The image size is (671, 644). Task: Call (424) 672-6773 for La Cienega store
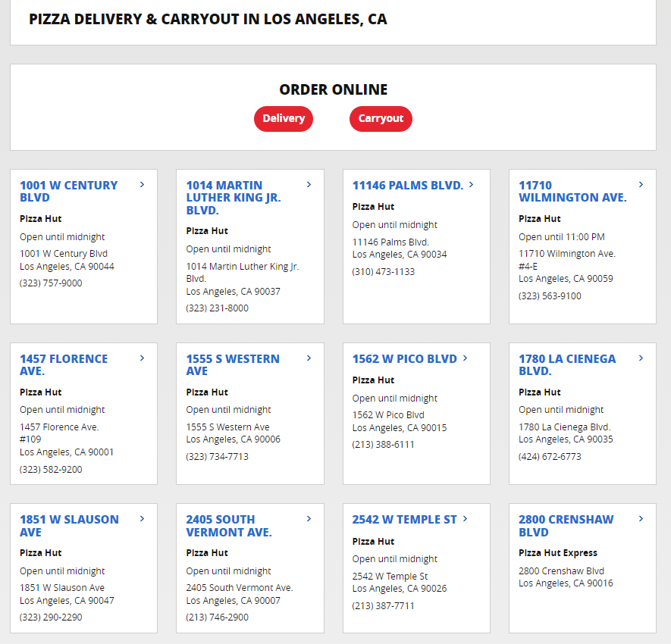tap(550, 456)
